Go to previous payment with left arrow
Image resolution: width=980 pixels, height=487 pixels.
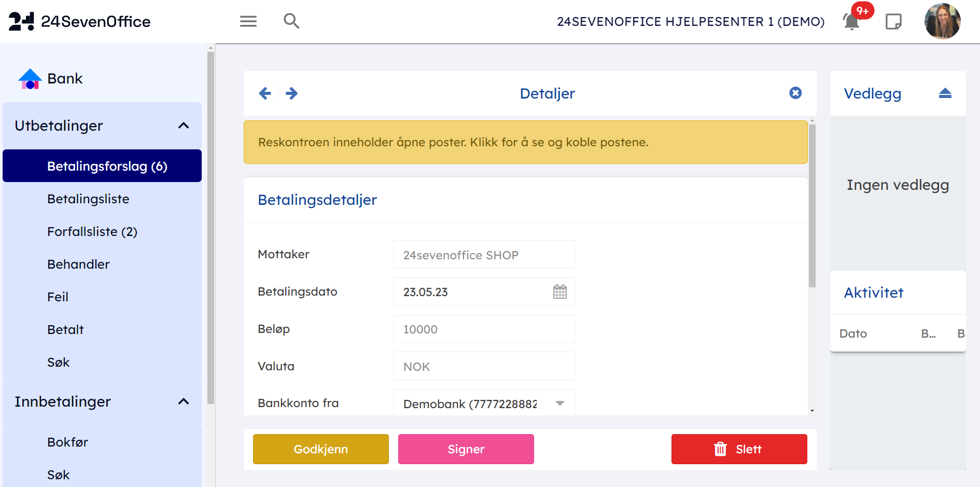click(x=265, y=93)
